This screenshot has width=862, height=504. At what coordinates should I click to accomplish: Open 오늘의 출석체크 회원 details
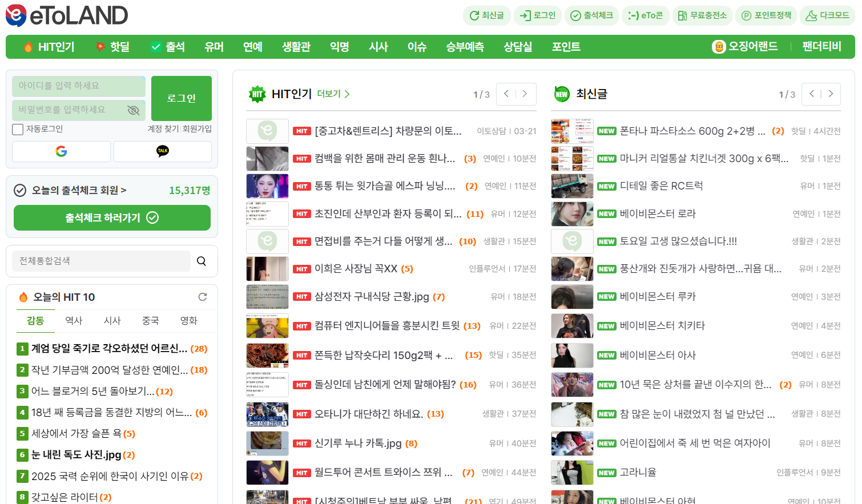tap(79, 191)
